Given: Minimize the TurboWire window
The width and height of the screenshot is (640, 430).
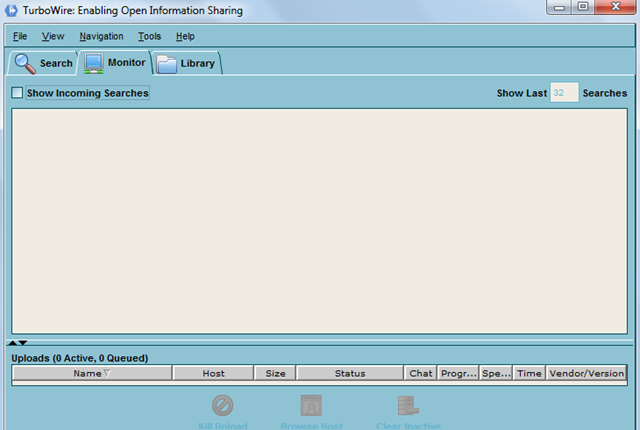Looking at the screenshot, I should tap(559, 7).
